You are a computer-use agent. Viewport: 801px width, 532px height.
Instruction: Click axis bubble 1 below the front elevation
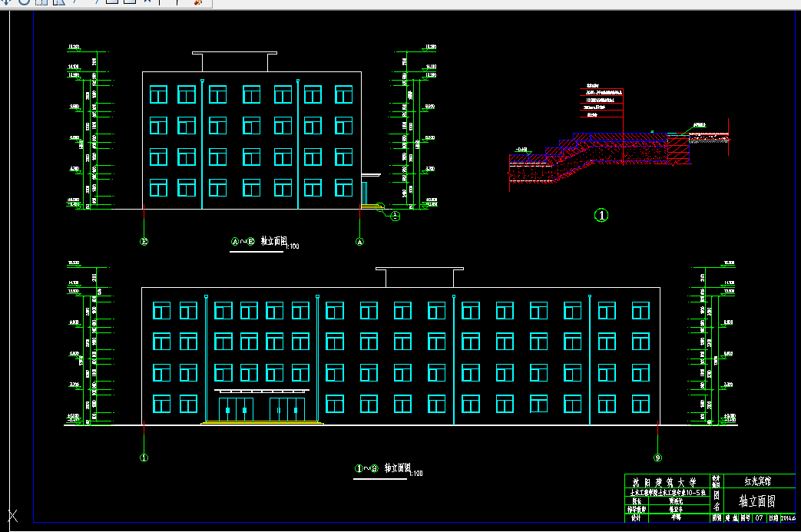point(144,458)
